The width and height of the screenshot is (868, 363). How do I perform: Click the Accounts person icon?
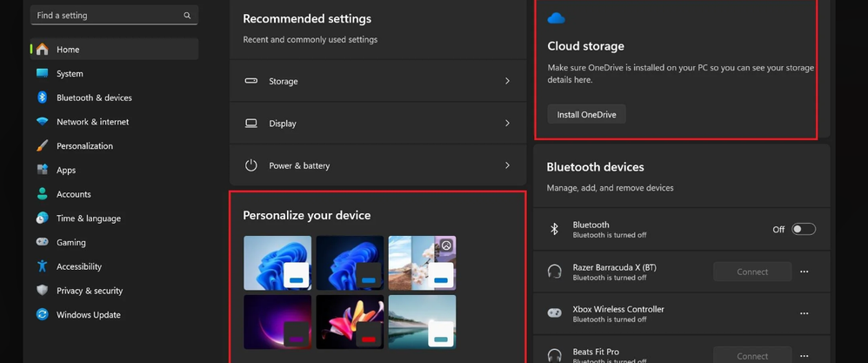tap(42, 194)
